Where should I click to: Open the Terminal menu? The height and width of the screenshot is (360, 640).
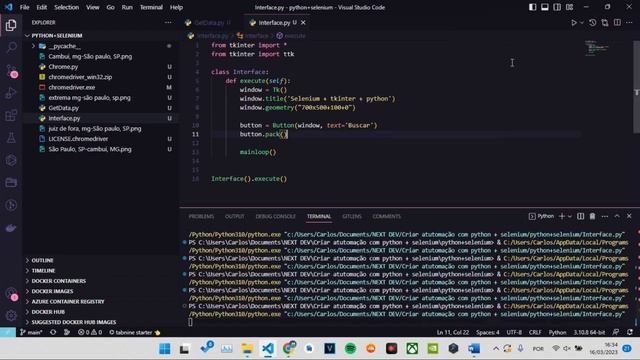(151, 7)
